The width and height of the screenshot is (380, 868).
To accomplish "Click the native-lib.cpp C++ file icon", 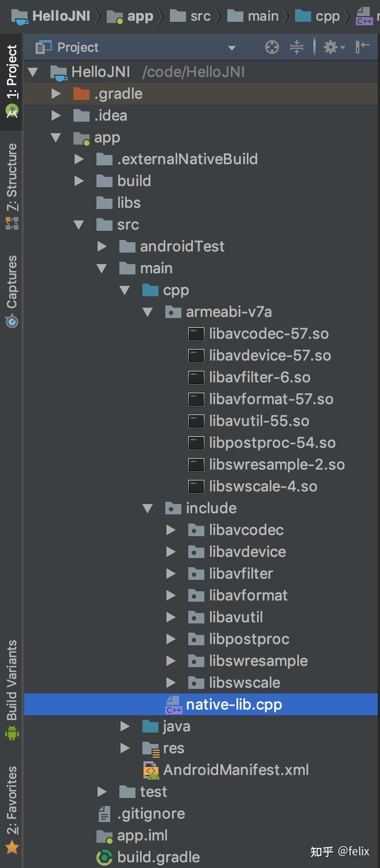I will pos(173,704).
